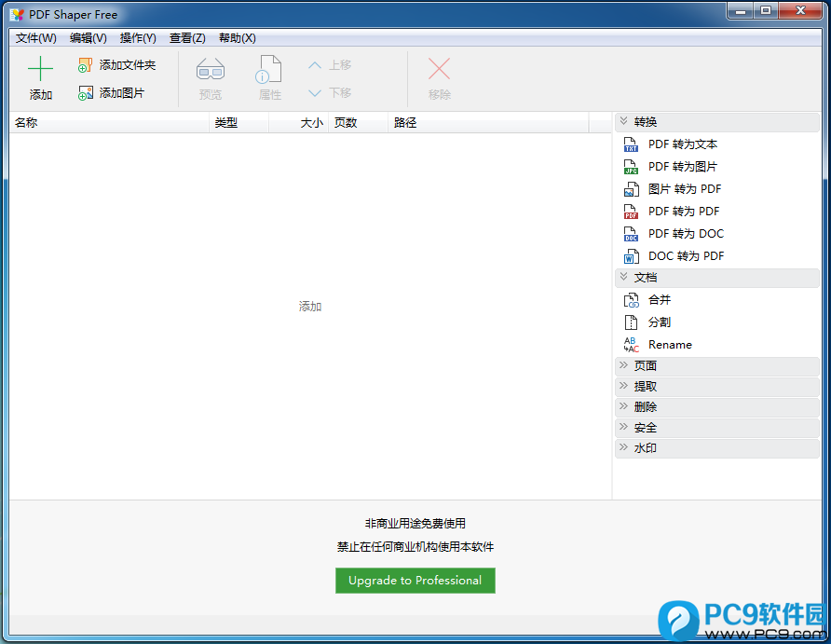
Task: Click the PDF Shaper app icon in title bar
Action: [18, 14]
